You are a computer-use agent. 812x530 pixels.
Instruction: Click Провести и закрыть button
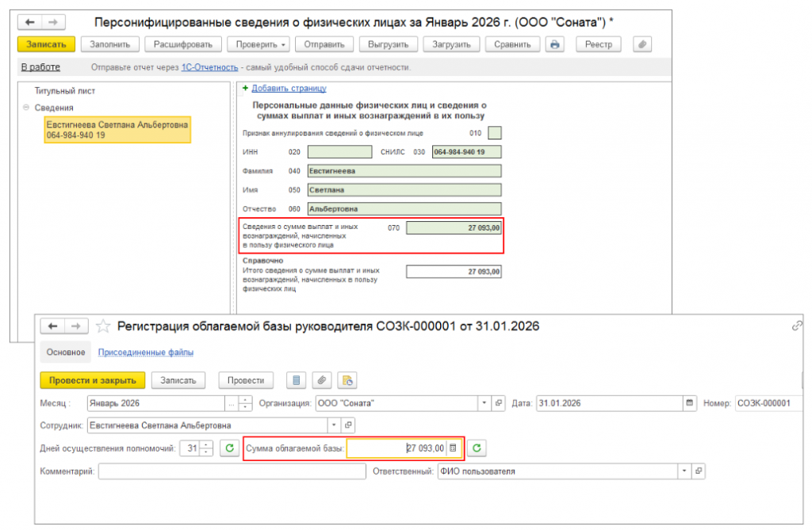click(93, 380)
